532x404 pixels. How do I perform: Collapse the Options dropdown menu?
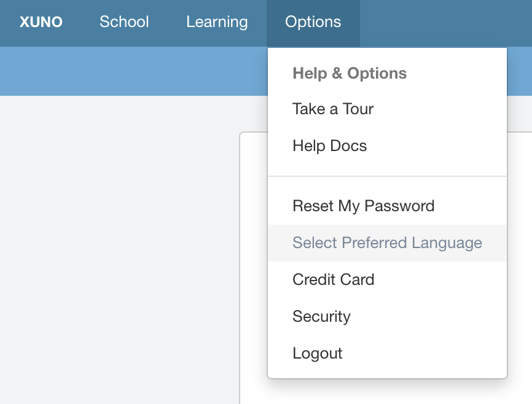coord(313,22)
